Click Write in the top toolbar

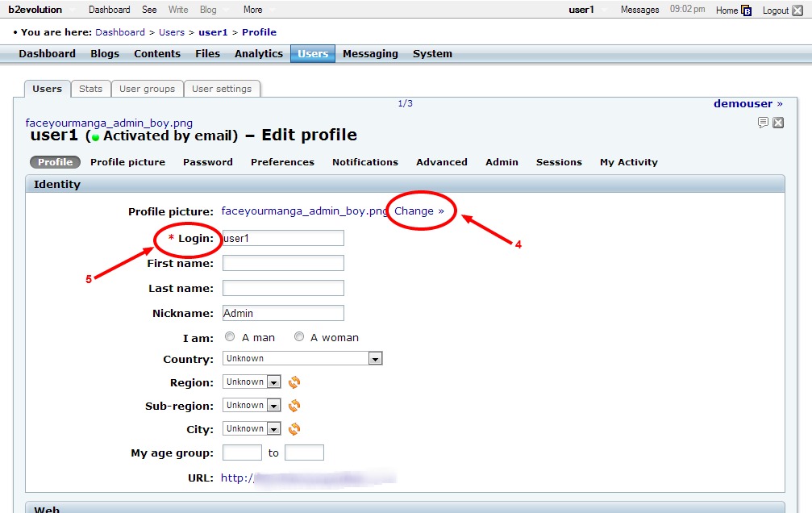(178, 10)
